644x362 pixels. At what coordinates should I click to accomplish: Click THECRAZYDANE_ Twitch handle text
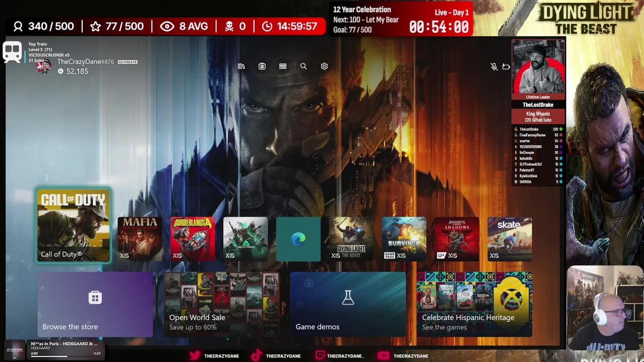[345, 356]
